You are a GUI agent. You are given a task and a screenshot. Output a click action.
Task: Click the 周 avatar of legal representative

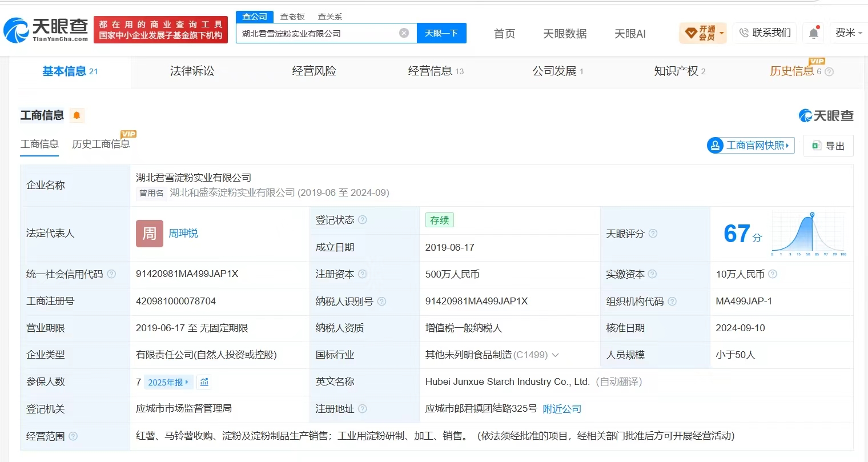pyautogui.click(x=150, y=234)
